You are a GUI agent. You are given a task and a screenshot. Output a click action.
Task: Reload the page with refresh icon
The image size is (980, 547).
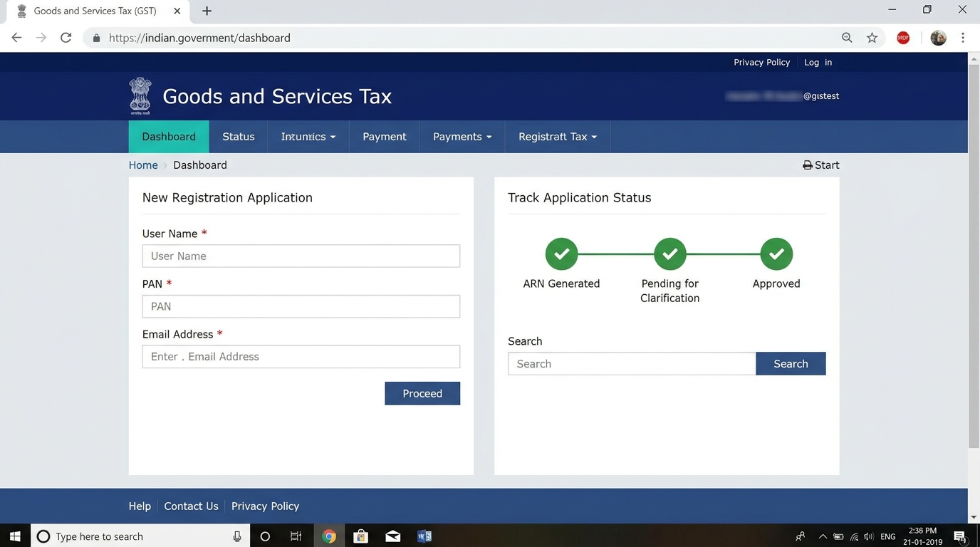pyautogui.click(x=66, y=38)
